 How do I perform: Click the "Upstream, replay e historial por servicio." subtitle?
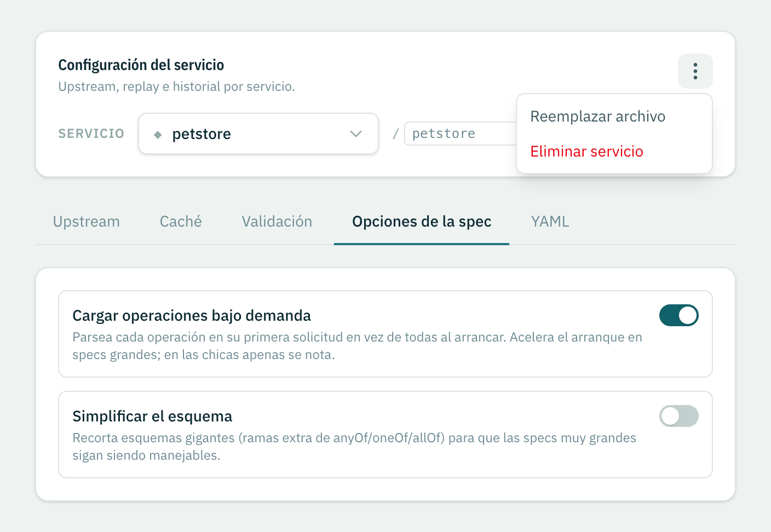click(x=177, y=86)
